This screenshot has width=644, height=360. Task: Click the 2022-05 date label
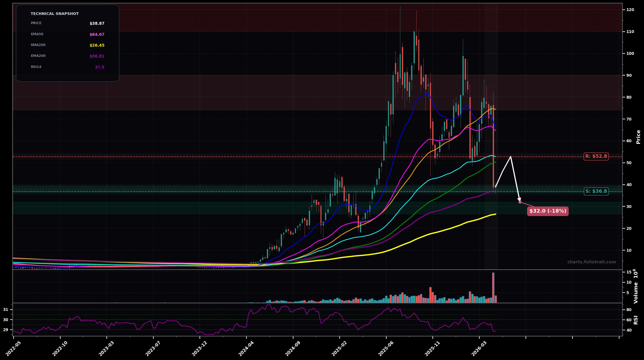(x=14, y=348)
